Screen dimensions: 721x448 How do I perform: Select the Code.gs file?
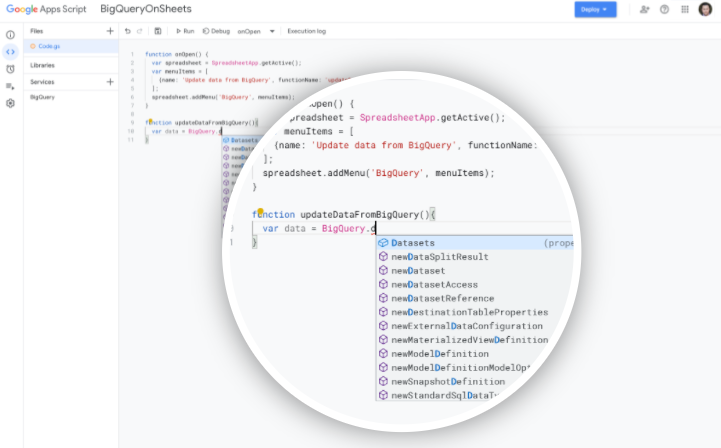(x=71, y=46)
